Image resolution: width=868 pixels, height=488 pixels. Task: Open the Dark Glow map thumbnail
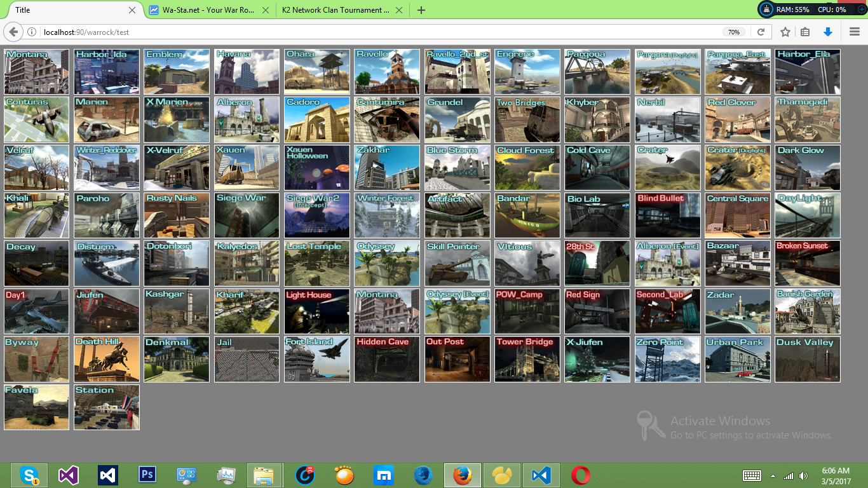(x=808, y=168)
